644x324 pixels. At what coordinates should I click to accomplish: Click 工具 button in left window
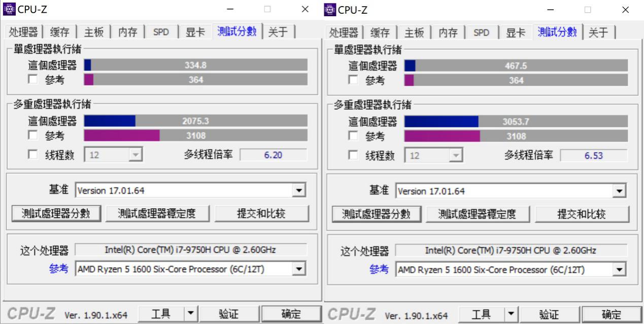[161, 314]
